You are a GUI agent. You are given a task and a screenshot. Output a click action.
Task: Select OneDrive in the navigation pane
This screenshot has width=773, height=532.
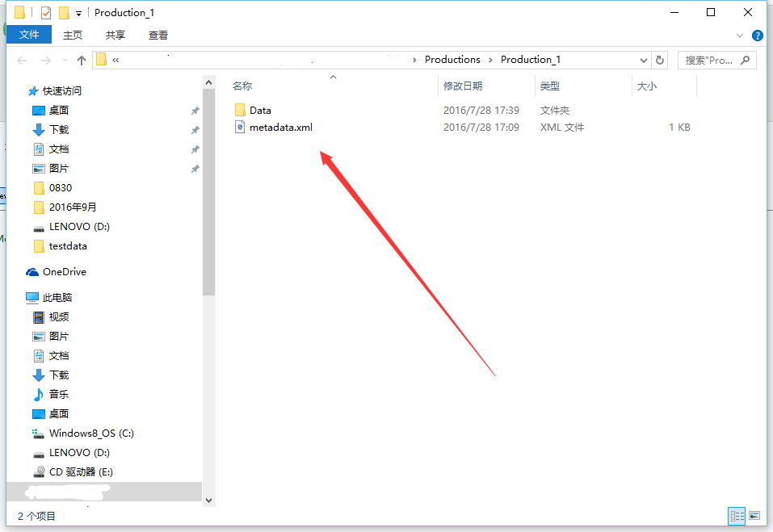pyautogui.click(x=64, y=272)
